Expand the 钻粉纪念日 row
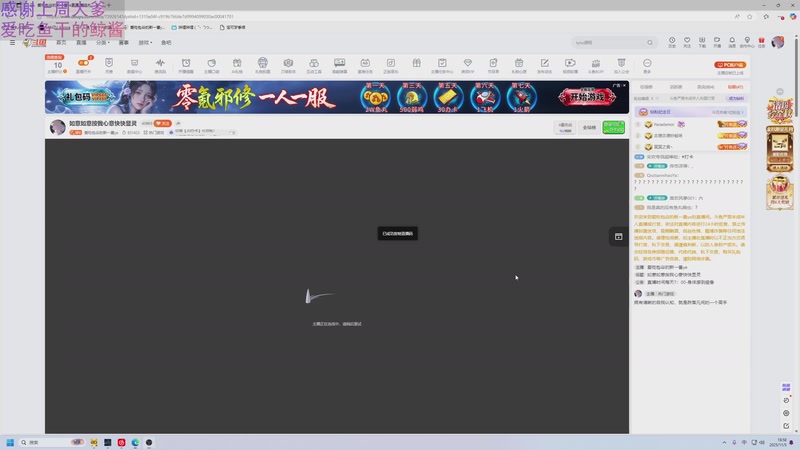 691,112
